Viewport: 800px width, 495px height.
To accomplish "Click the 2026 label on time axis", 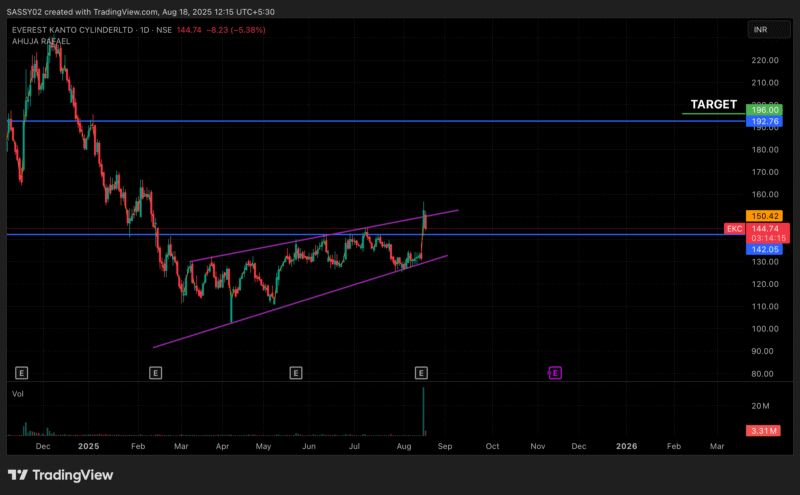I will click(627, 446).
